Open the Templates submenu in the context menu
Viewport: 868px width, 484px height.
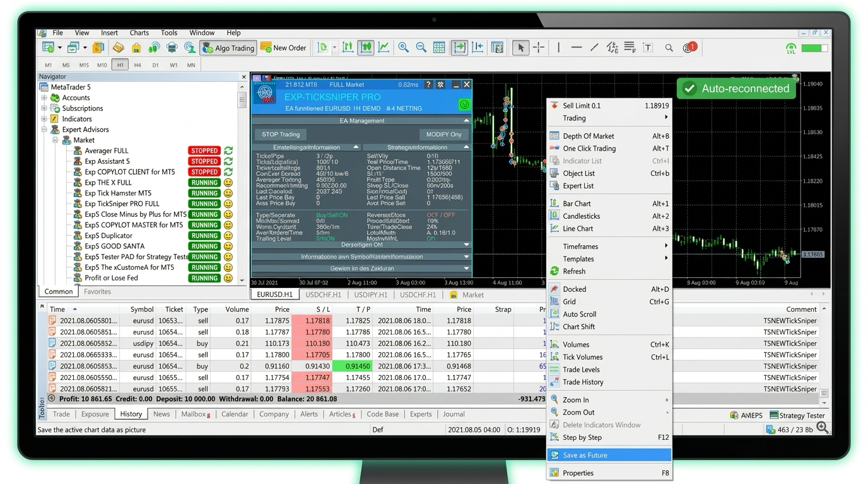[609, 259]
